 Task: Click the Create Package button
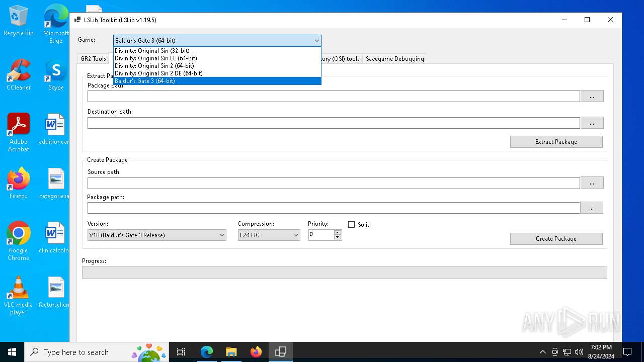point(556,239)
